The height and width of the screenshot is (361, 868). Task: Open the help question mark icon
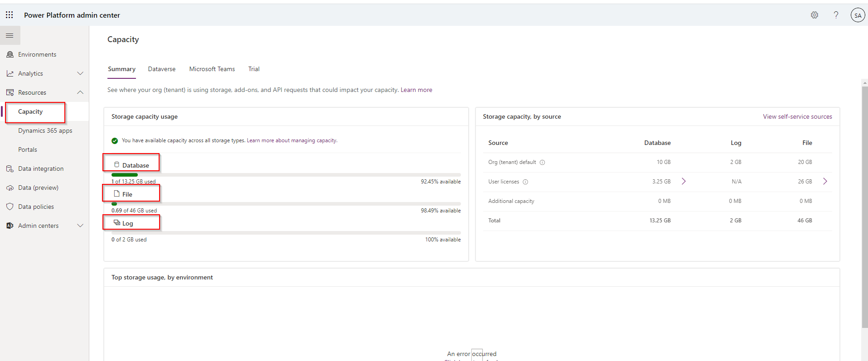(x=836, y=15)
